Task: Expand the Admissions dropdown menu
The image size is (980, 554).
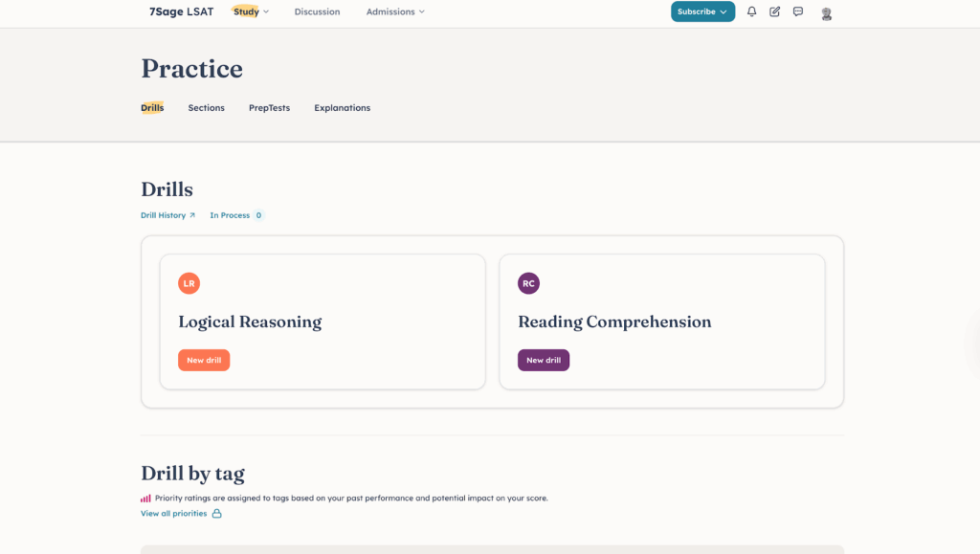Action: coord(395,11)
